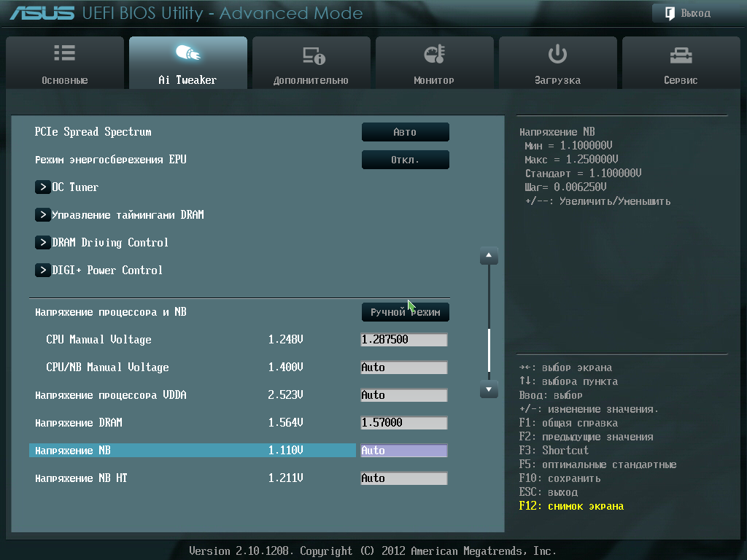Screen dimensions: 747x560
Task: Select the Напряжение NB row label
Action: click(73, 450)
